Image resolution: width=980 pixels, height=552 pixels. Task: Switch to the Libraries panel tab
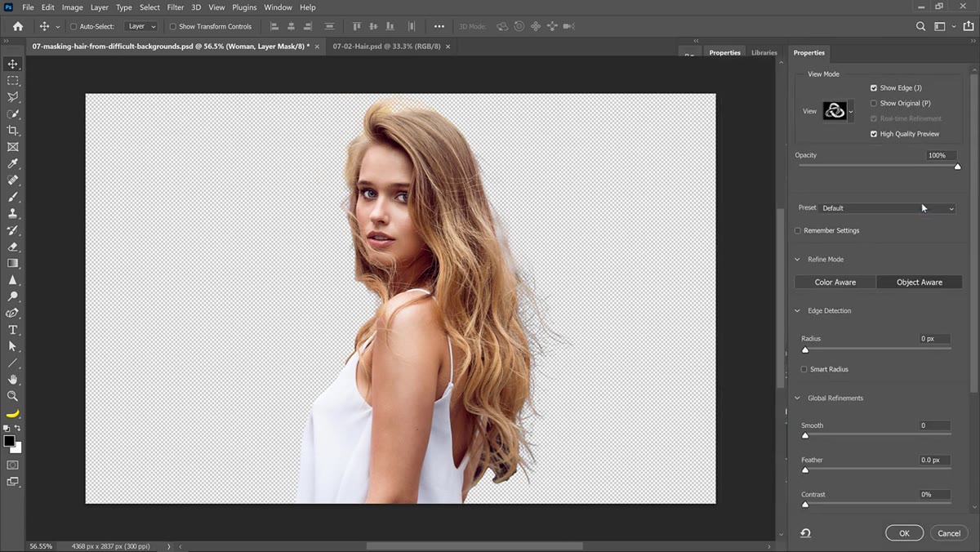click(764, 52)
